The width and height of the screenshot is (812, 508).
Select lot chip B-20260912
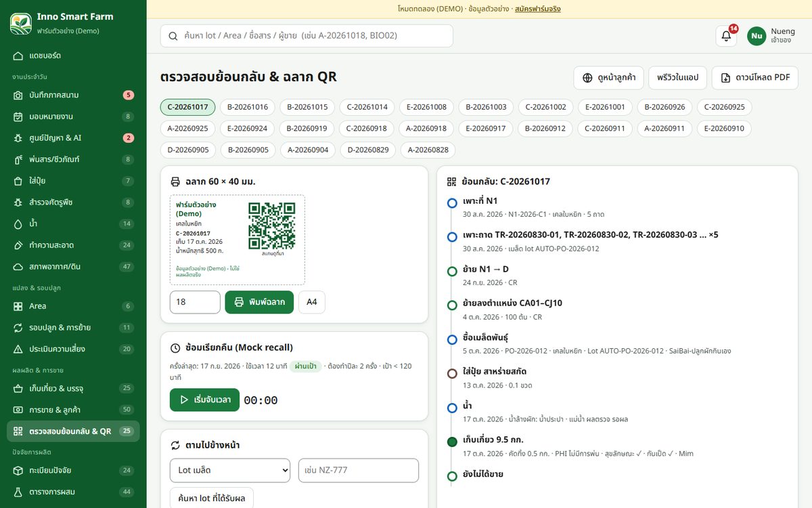pos(545,129)
